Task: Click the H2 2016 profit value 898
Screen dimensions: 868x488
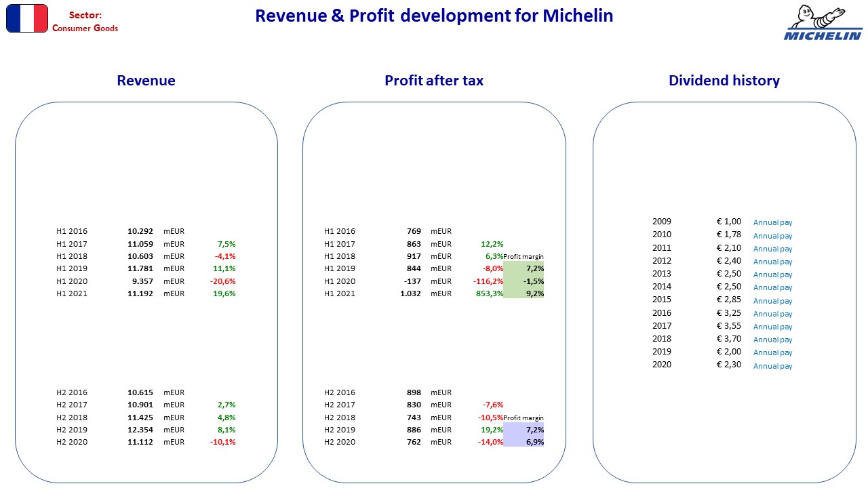Action: click(x=414, y=392)
